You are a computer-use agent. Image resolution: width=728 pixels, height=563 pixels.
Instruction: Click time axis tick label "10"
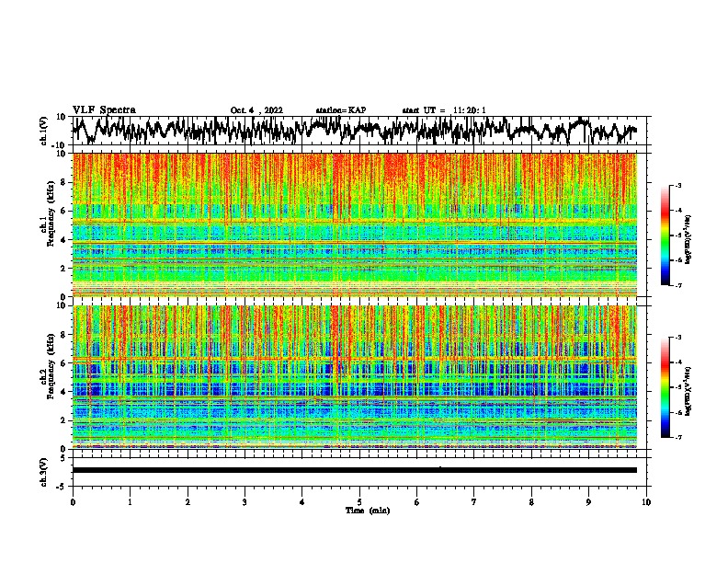646,502
